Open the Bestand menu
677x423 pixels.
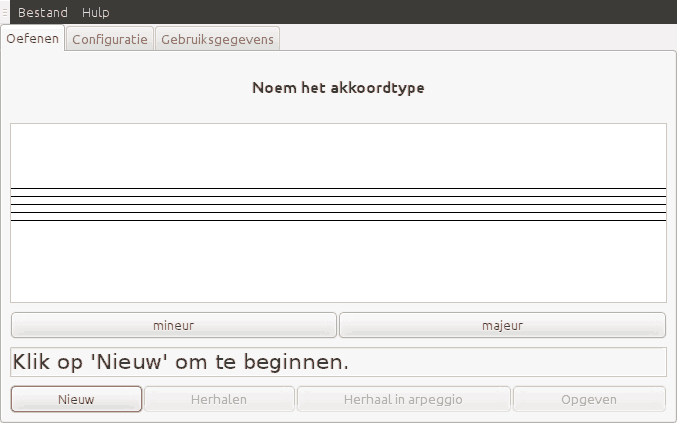(43, 12)
